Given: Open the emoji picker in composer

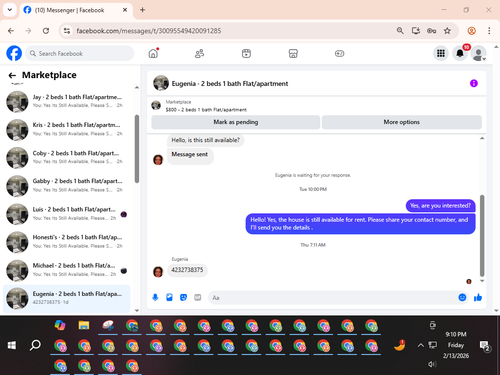Looking at the screenshot, I should (462, 297).
